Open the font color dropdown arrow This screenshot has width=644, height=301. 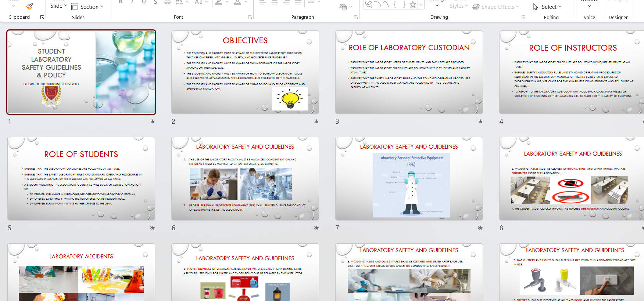tap(246, 2)
